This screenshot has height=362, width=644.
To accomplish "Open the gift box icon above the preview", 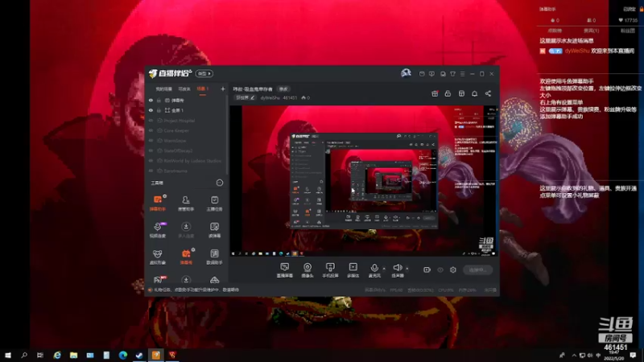I will (x=435, y=93).
